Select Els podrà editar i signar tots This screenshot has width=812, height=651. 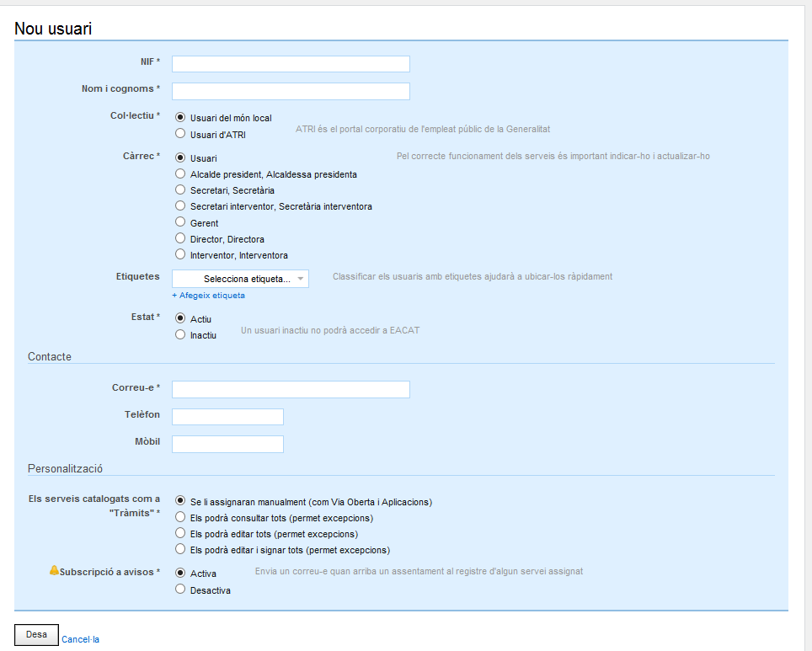pos(180,550)
